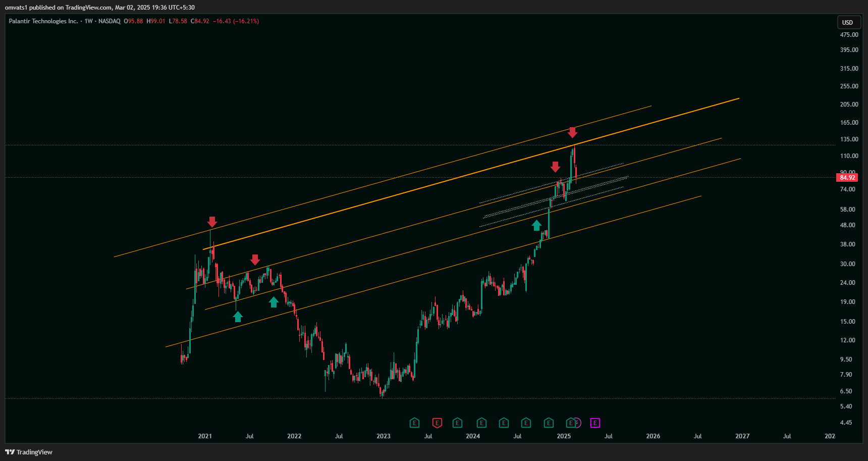Viewport: 868px width, 461px height.
Task: Click the 135.00 price axis label
Action: pyautogui.click(x=849, y=139)
